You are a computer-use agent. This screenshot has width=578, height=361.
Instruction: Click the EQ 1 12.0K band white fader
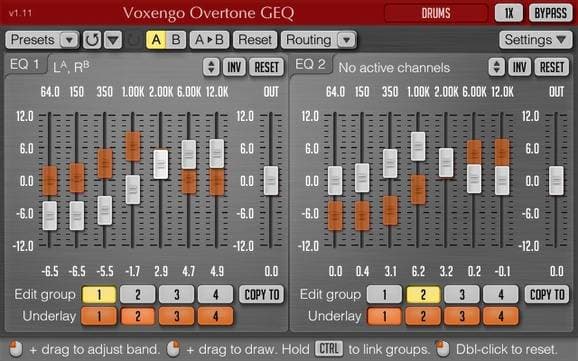click(x=217, y=153)
